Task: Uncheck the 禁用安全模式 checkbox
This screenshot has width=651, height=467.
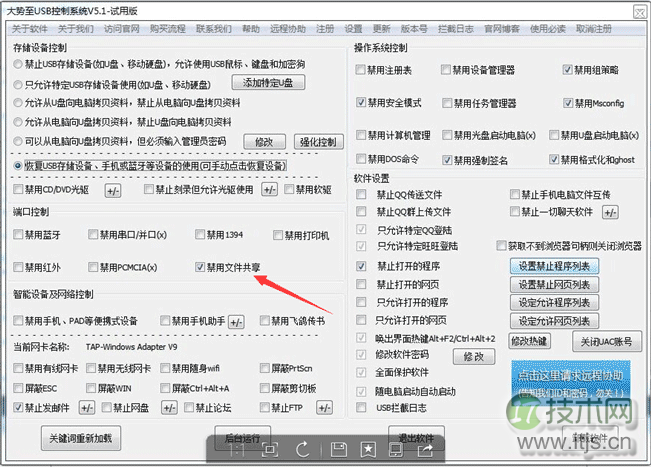Action: pyautogui.click(x=361, y=102)
